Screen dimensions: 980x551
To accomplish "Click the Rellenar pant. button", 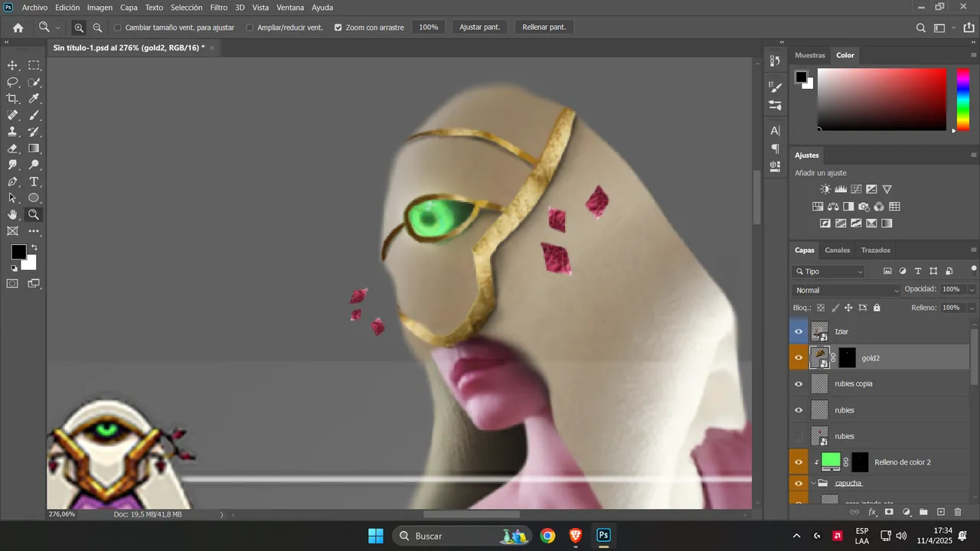I will tap(544, 28).
